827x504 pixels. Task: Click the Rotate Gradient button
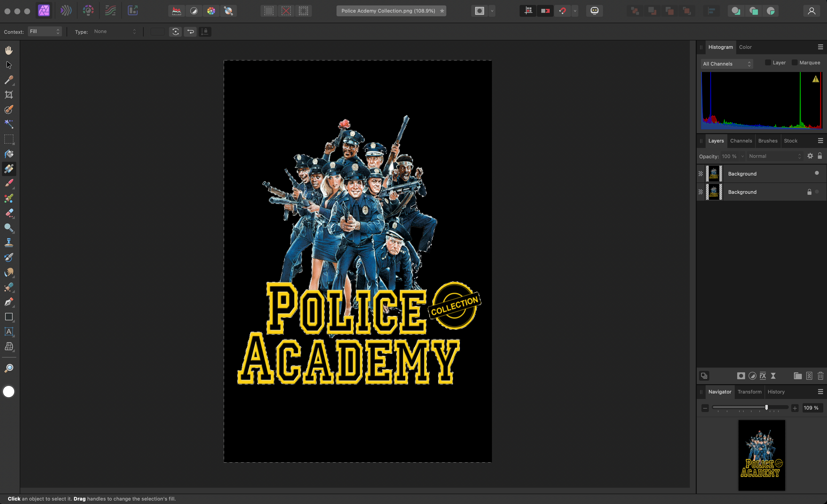coord(175,32)
